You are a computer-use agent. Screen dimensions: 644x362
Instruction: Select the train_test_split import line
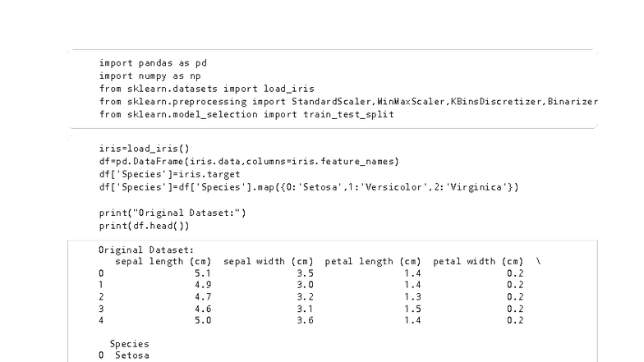[246, 114]
